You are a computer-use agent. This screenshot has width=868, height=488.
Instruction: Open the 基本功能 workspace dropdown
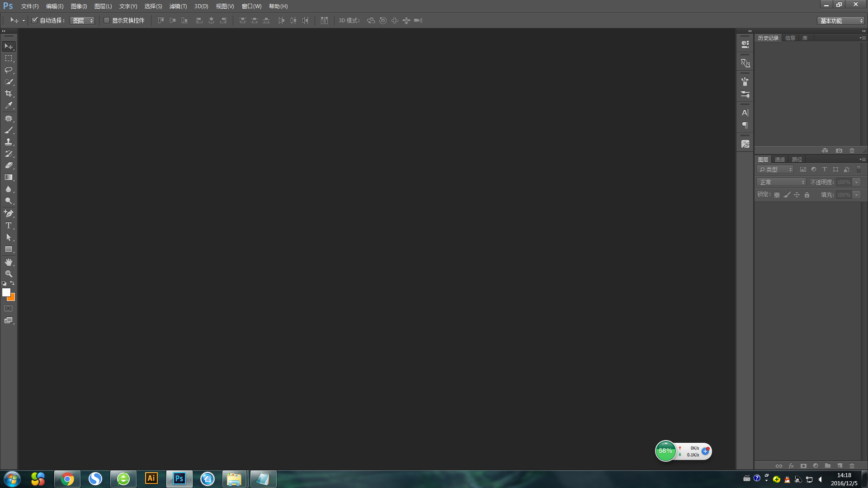[841, 21]
